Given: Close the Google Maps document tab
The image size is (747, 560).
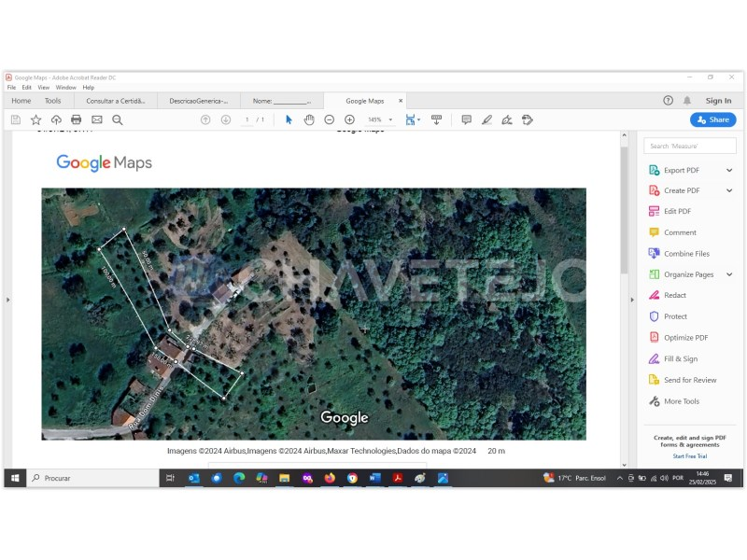Looking at the screenshot, I should [401, 101].
